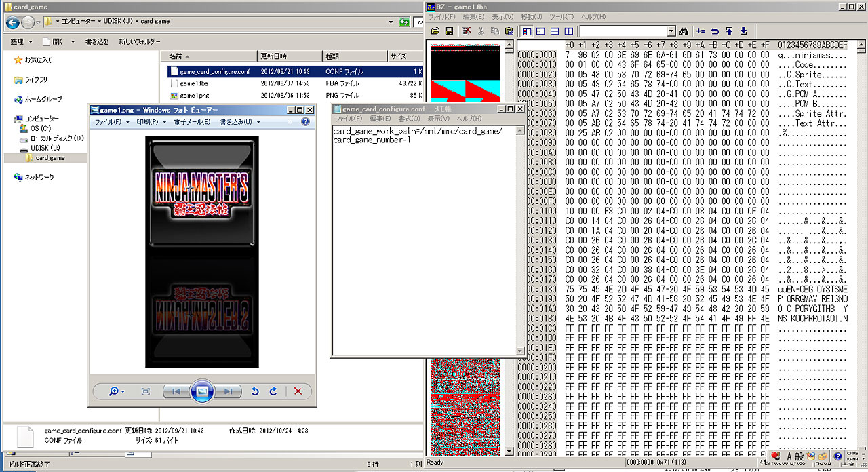Image resolution: width=868 pixels, height=472 pixels.
Task: Click the blue Help icon in Photo Viewer
Action: (305, 122)
